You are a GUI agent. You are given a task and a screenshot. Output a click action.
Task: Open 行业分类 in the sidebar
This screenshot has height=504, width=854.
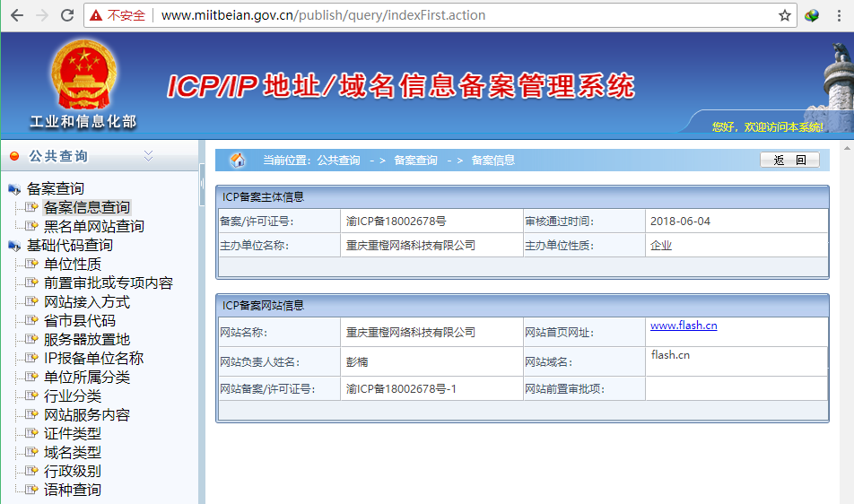(x=73, y=396)
